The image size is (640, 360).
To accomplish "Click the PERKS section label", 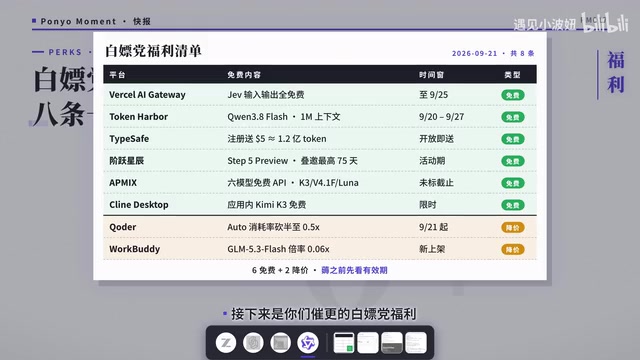I will coord(65,52).
